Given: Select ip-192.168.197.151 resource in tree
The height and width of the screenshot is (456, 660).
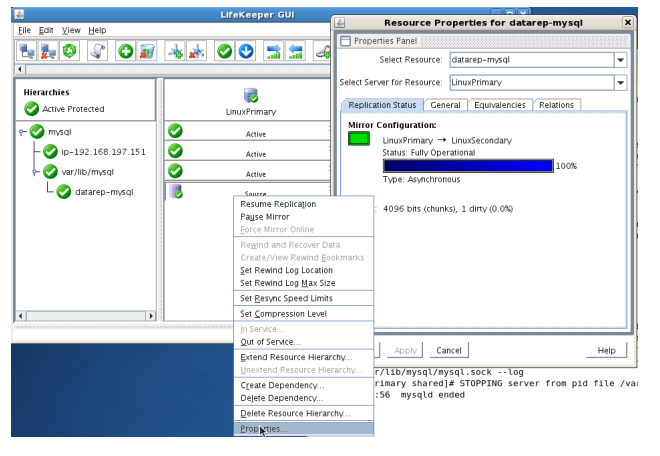Looking at the screenshot, I should 104,152.
